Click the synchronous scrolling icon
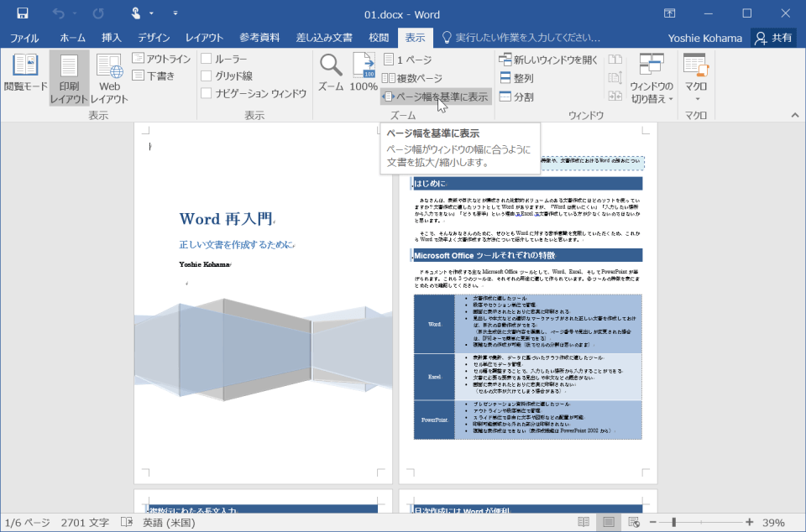The image size is (806, 532). coord(615,78)
